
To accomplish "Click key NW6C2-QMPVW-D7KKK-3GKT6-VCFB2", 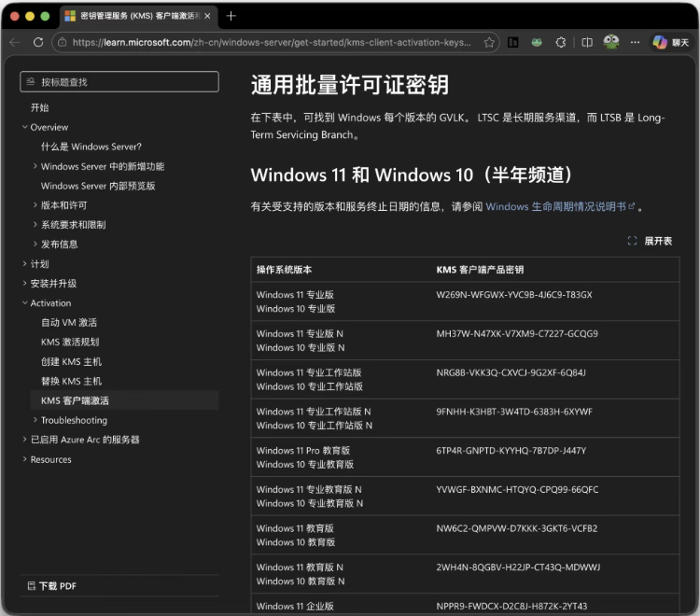I will coord(517,528).
